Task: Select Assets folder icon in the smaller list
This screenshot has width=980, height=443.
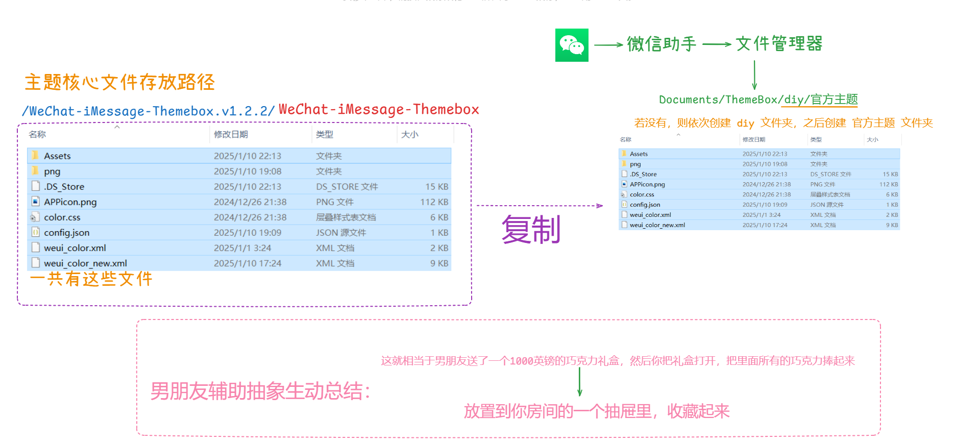Action: coord(624,154)
